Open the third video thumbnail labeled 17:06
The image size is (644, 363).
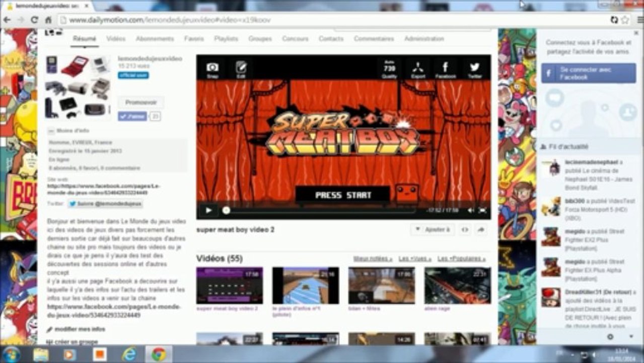[382, 285]
